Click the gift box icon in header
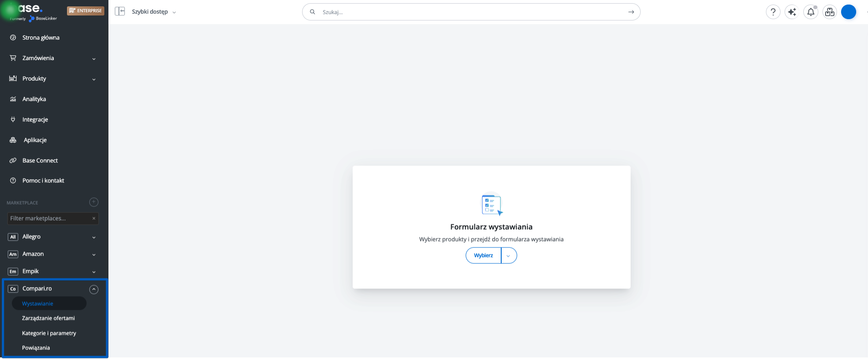This screenshot has width=868, height=359. pyautogui.click(x=830, y=12)
